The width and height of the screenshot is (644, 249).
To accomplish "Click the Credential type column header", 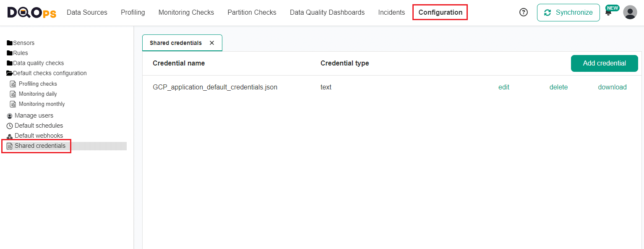I will point(345,63).
